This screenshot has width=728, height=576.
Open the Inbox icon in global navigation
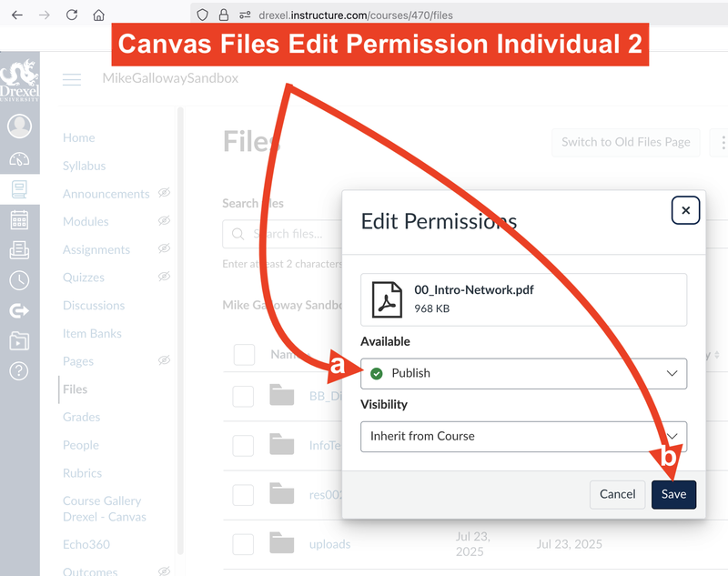tap(19, 250)
